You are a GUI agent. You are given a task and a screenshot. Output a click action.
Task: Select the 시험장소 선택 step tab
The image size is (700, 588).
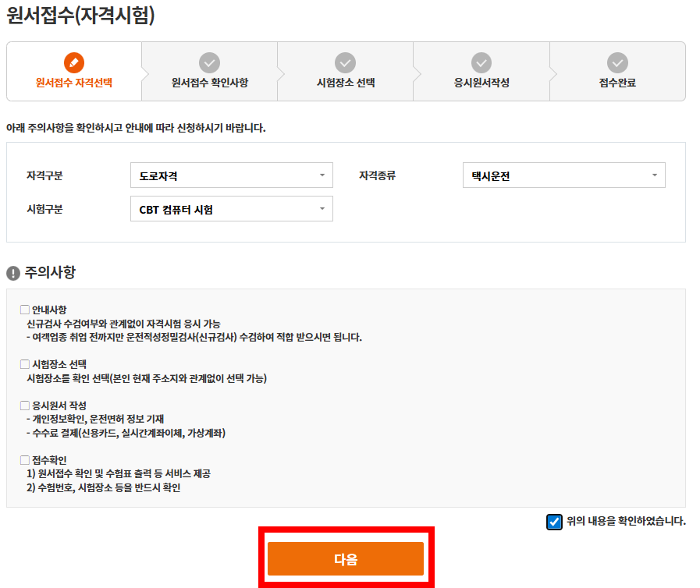pos(346,72)
